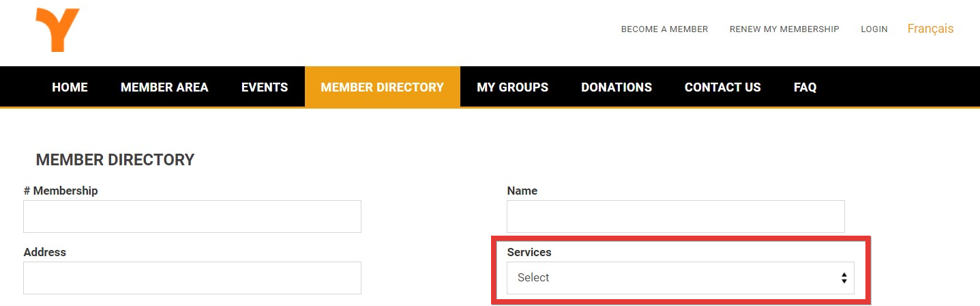Select the Events menu item

[x=265, y=87]
